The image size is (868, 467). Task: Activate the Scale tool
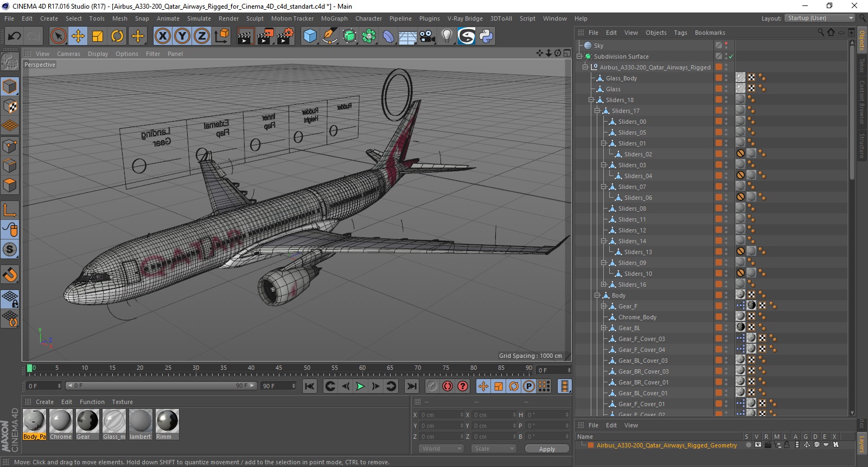98,36
